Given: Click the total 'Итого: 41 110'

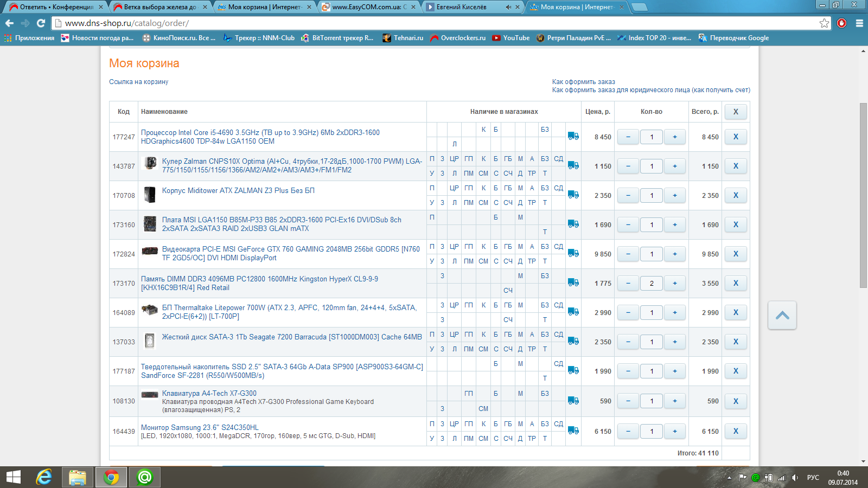Looking at the screenshot, I should (x=698, y=453).
